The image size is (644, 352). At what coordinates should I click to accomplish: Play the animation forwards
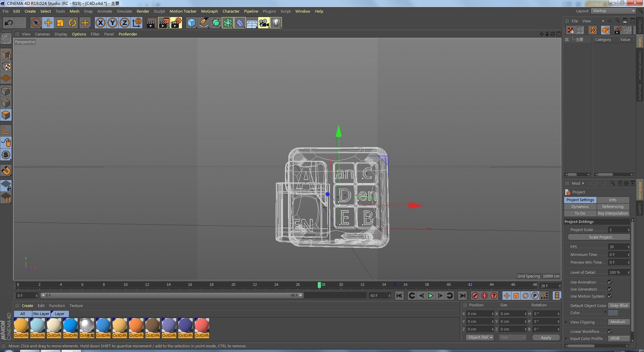[431, 296]
